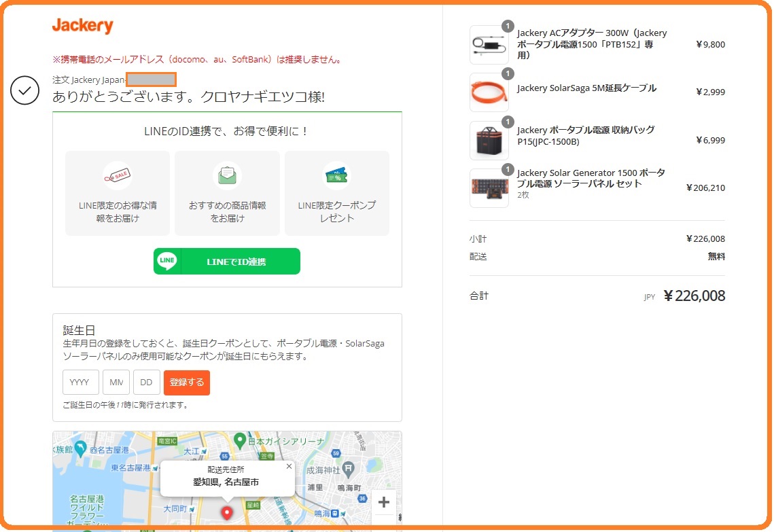Image resolution: width=774 pixels, height=532 pixels.
Task: Click the ¥206,210 price
Action: [x=705, y=188]
